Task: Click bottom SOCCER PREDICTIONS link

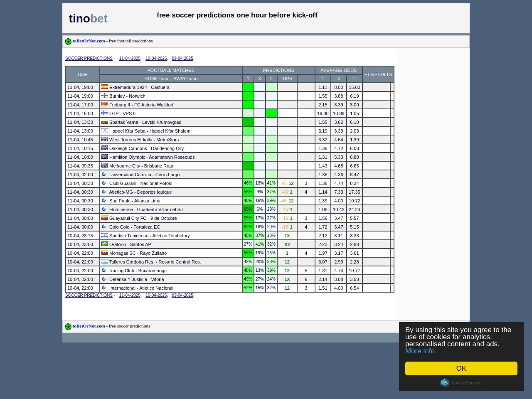Action: (x=89, y=296)
